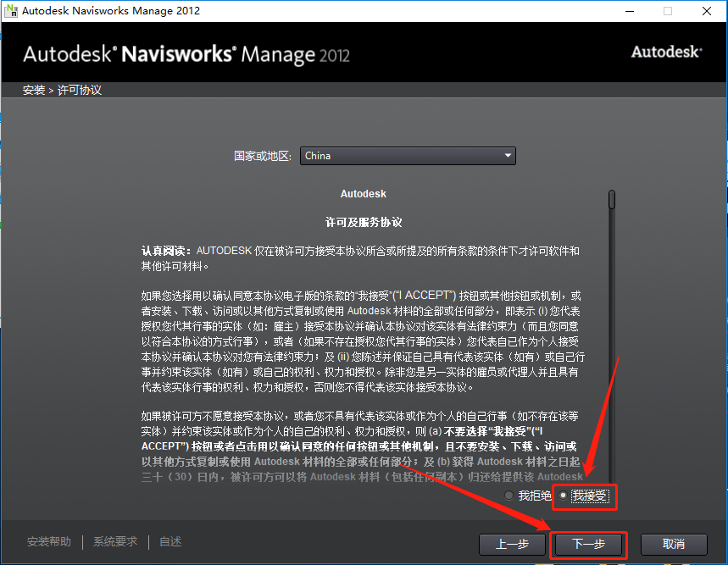Select the 我接受 (I Accept) radio button
The width and height of the screenshot is (728, 565).
(x=564, y=496)
